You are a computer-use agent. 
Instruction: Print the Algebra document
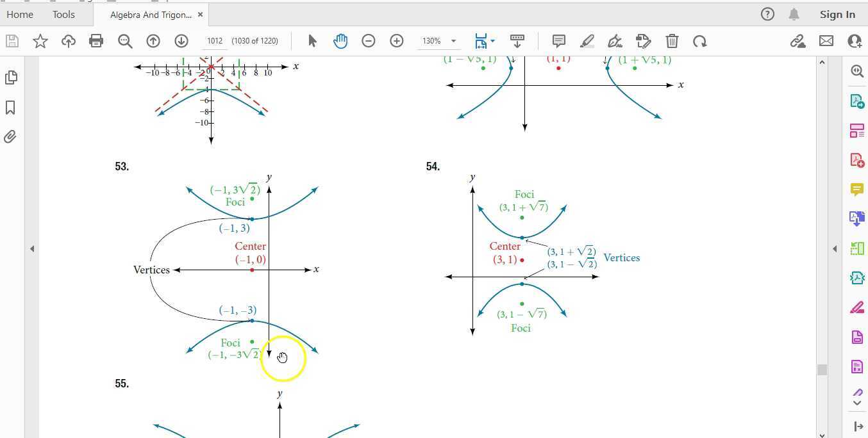point(96,40)
